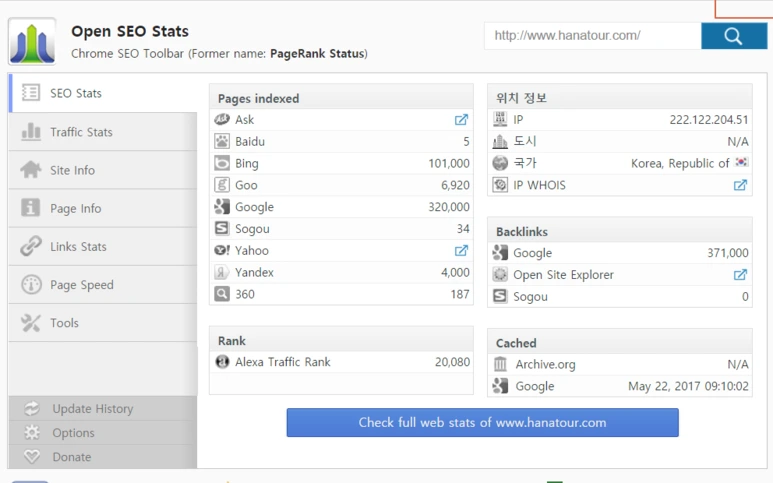Click the Sogou icon in Pages indexed
This screenshot has height=483, width=773.
(222, 228)
